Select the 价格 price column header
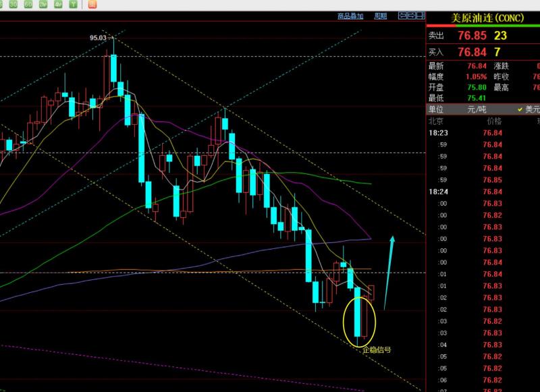This screenshot has height=392, width=540. [494, 121]
